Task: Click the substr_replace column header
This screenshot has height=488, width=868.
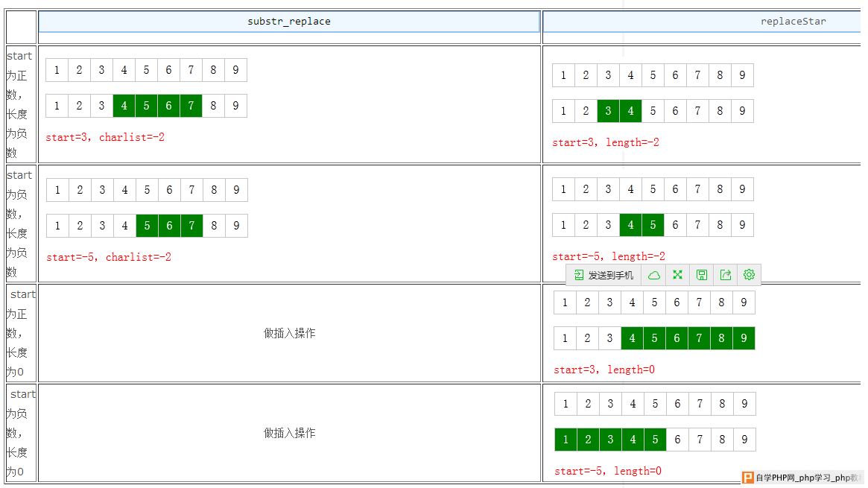Action: (x=289, y=22)
